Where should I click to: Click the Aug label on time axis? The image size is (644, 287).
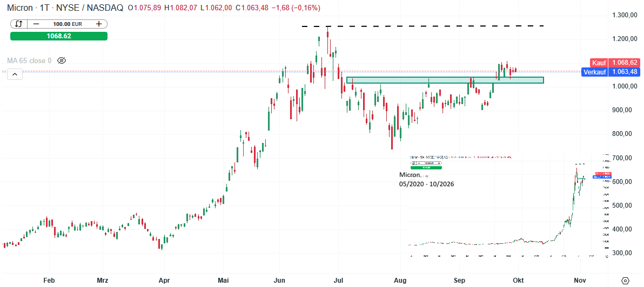[x=400, y=281]
